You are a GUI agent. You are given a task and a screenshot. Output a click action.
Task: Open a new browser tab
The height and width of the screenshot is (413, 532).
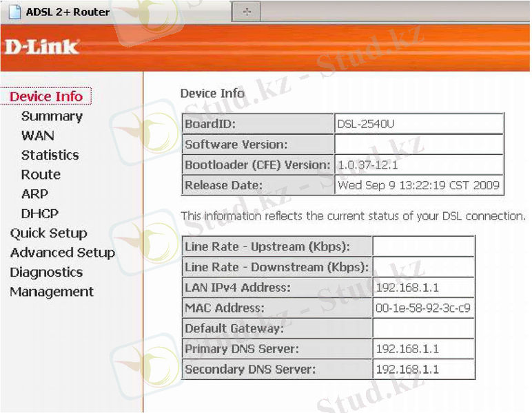[247, 12]
